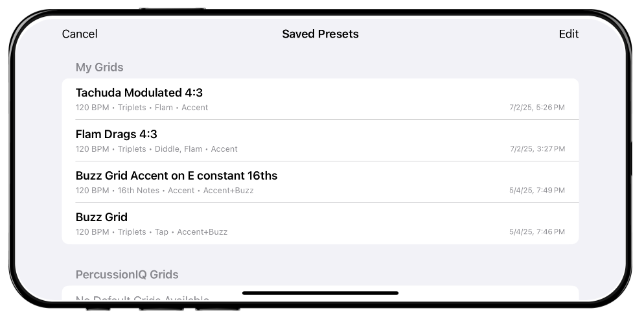
Task: Click the No Default Grids Available row
Action: (143, 300)
